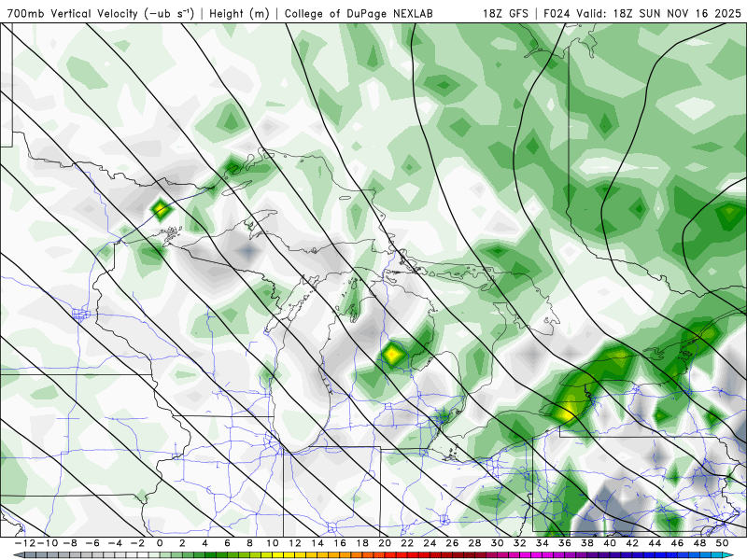Click the '10' color scale label
Image resolution: width=747 pixels, height=560 pixels.
click(273, 543)
